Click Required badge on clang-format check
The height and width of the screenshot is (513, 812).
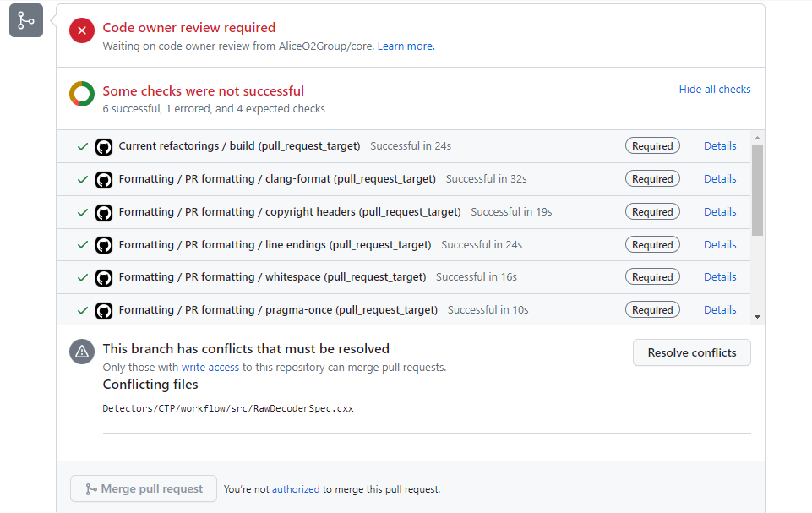[652, 179]
